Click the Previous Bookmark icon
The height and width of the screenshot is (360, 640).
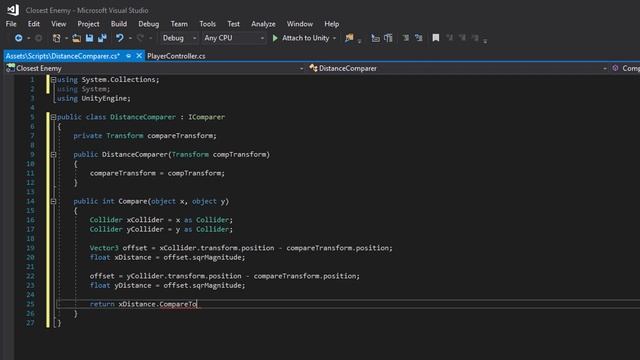pyautogui.click(x=449, y=38)
